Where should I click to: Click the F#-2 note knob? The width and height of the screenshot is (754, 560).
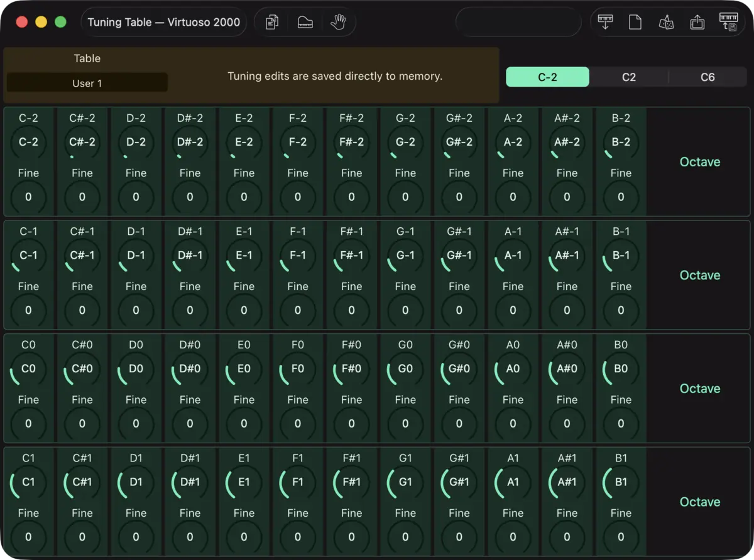[351, 142]
